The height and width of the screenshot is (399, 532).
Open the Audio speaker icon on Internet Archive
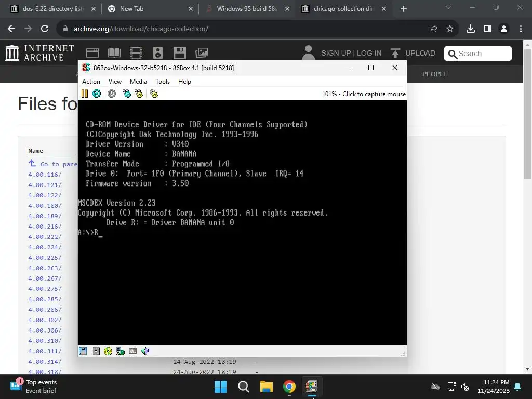[x=158, y=53]
